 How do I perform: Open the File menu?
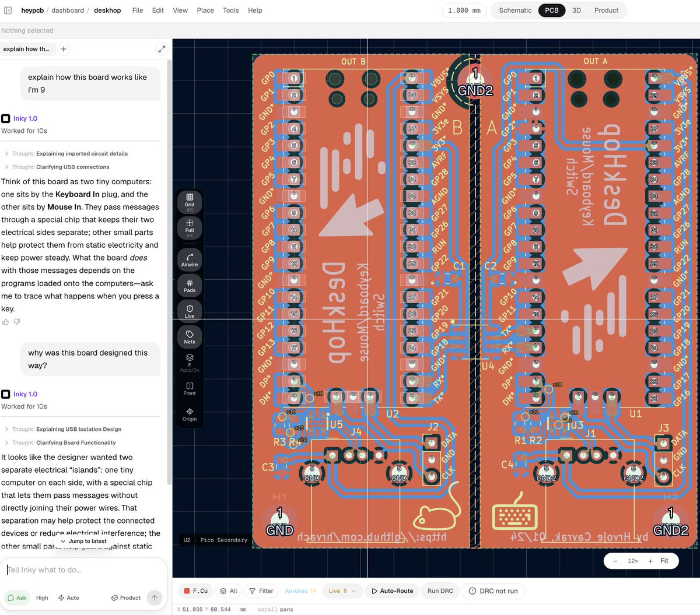point(138,10)
